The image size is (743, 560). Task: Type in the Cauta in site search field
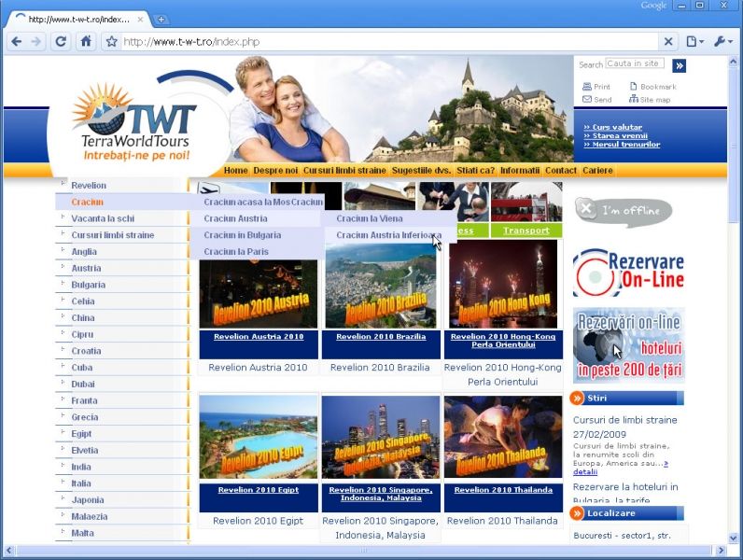tap(635, 64)
